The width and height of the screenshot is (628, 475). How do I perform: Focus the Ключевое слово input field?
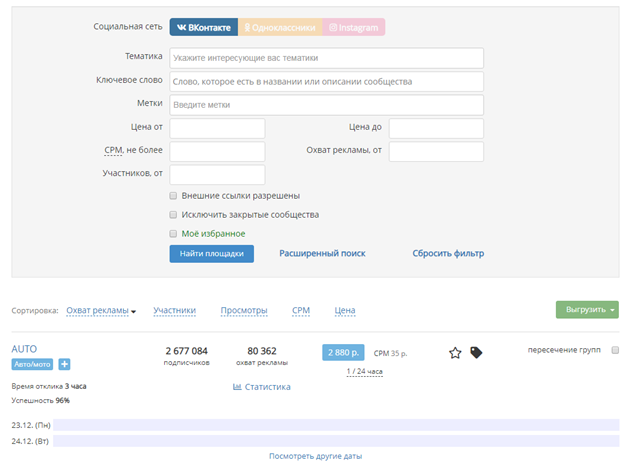coord(326,82)
